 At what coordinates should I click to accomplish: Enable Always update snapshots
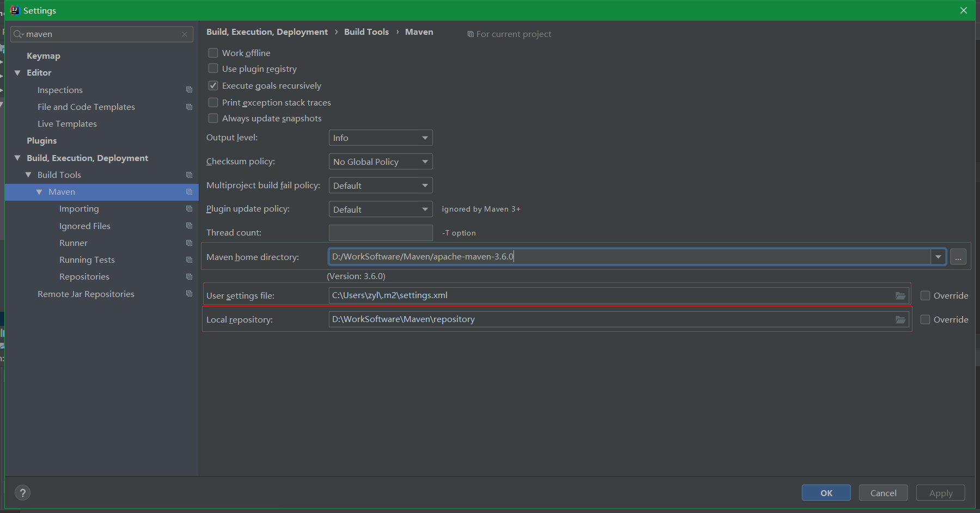(213, 118)
